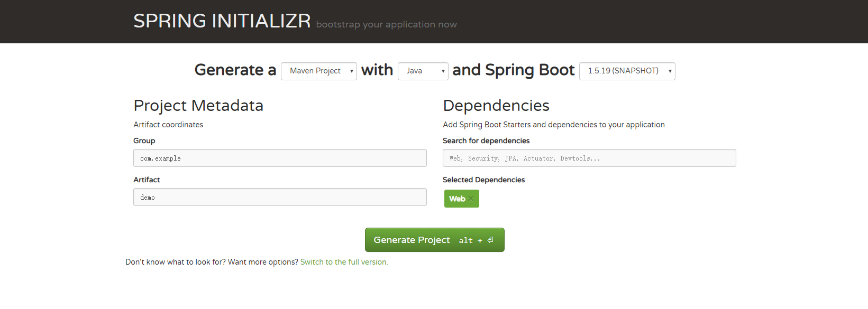Focus the Group input field

(x=280, y=158)
